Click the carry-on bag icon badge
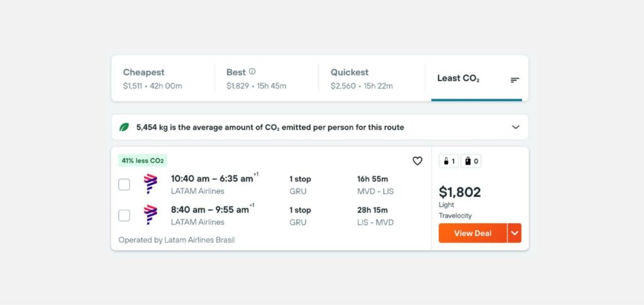644x305 pixels. coord(449,162)
